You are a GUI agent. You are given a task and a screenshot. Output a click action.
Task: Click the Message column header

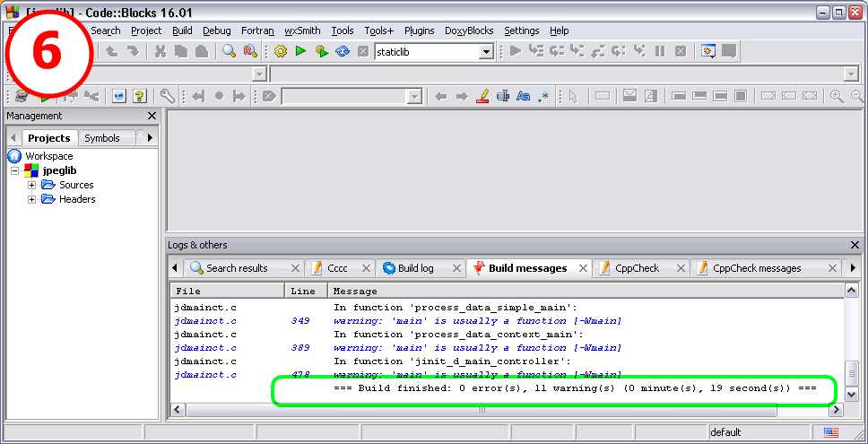(x=586, y=291)
